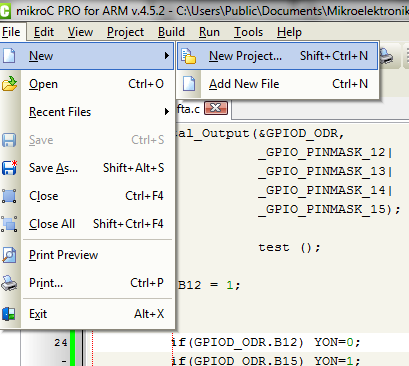Click the printer toolbar icon behind submenu

click(387, 56)
